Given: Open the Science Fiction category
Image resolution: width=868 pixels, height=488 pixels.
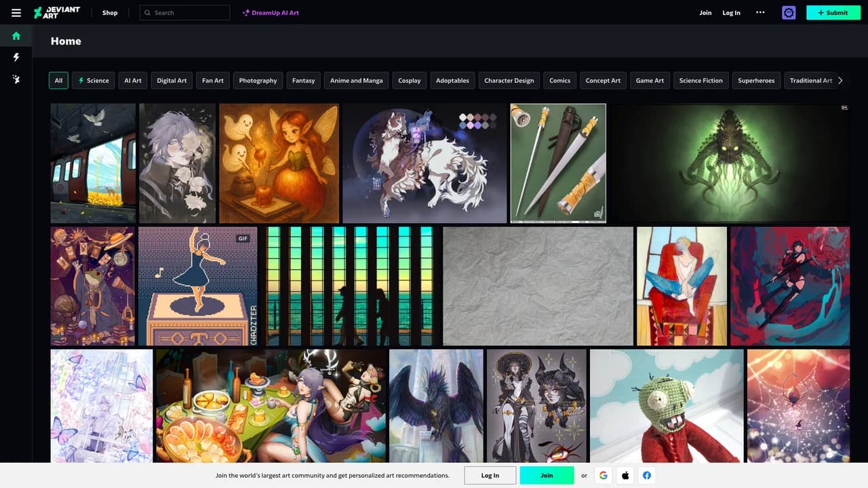Looking at the screenshot, I should [x=701, y=81].
